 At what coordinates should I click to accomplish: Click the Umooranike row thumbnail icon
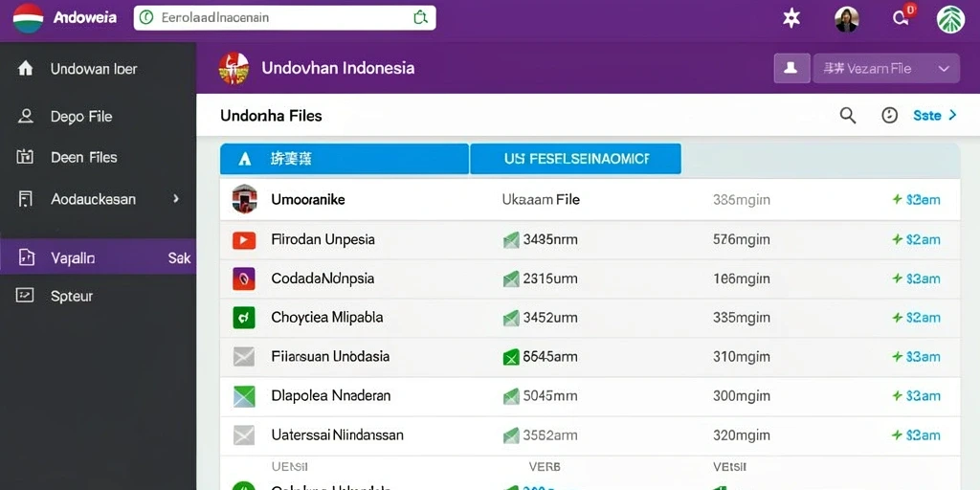tap(244, 199)
